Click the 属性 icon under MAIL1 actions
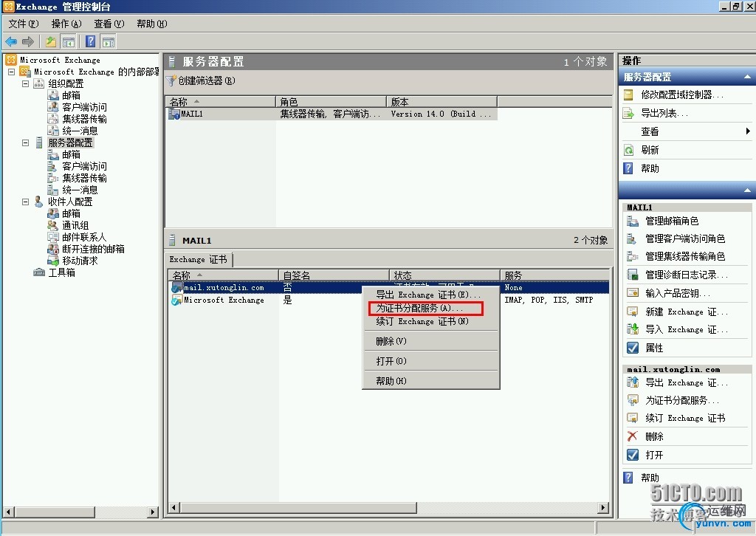This screenshot has width=756, height=536. (x=632, y=348)
